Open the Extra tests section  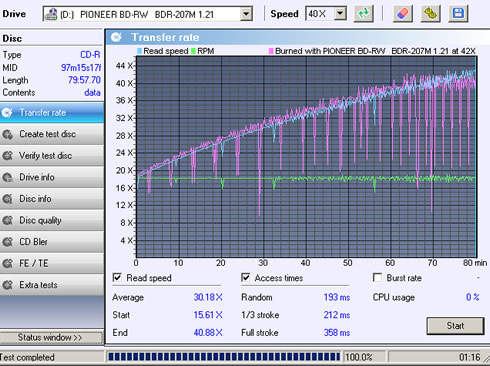coord(52,285)
